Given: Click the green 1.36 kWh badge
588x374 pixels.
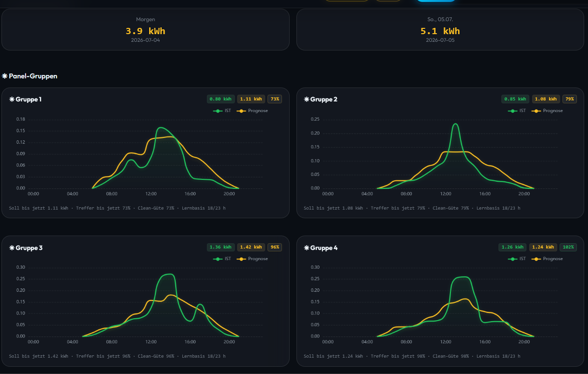Looking at the screenshot, I should [221, 247].
